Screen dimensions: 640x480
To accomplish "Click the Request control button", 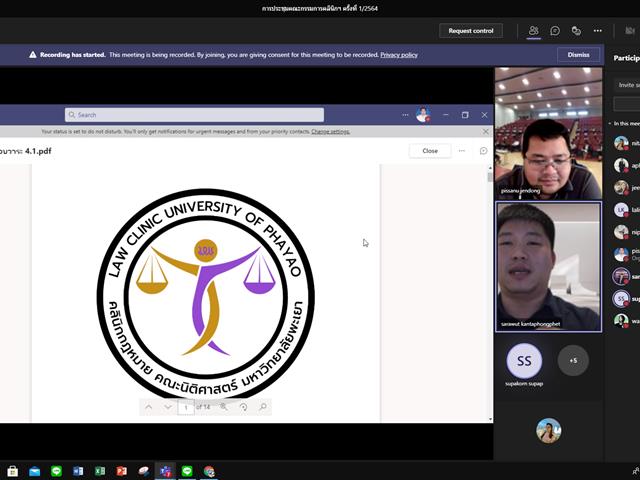I will tap(471, 31).
